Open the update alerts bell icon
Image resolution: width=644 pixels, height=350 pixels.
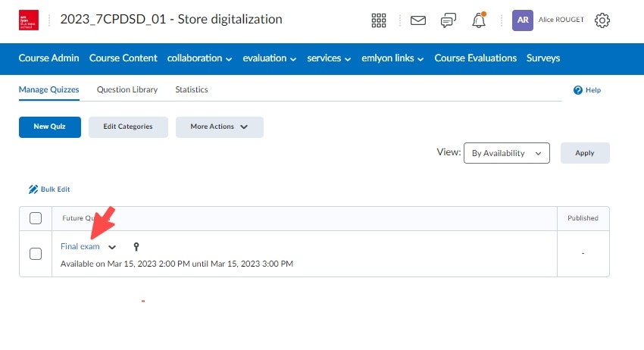coord(479,20)
